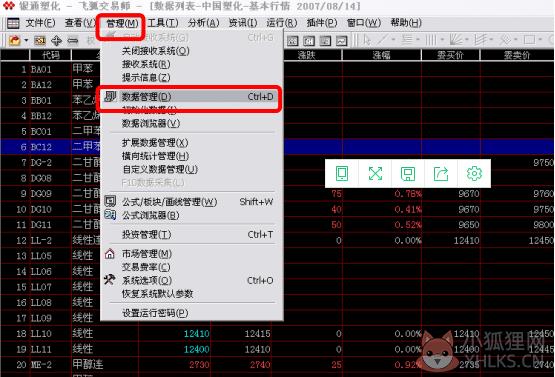
Task: Click the third chart view icon in toolbar
Action: [325, 41]
